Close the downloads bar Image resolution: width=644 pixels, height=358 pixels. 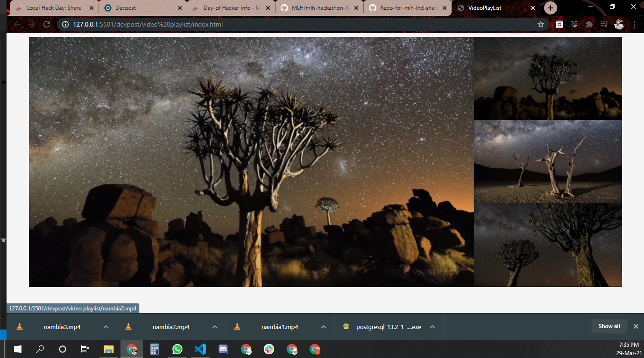click(x=636, y=326)
